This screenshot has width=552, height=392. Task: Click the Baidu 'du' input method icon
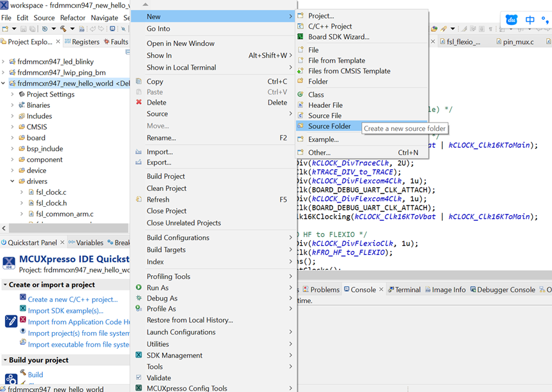click(511, 20)
